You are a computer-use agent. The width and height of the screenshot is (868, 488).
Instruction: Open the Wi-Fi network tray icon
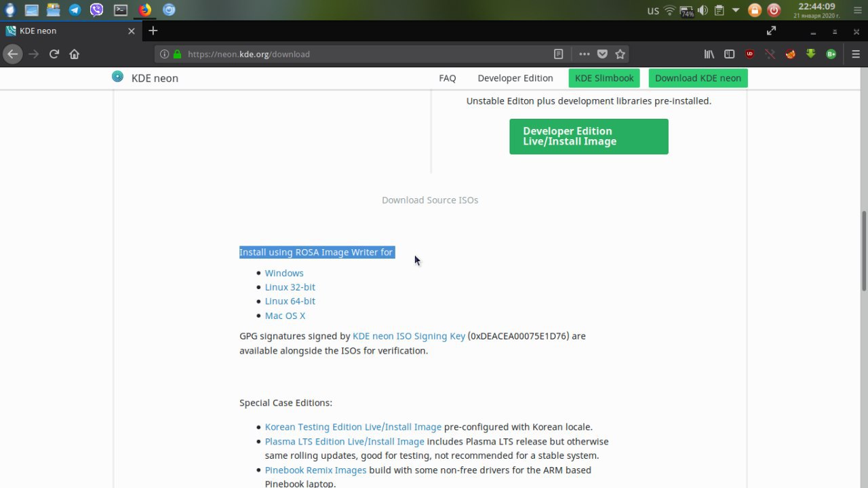click(670, 10)
